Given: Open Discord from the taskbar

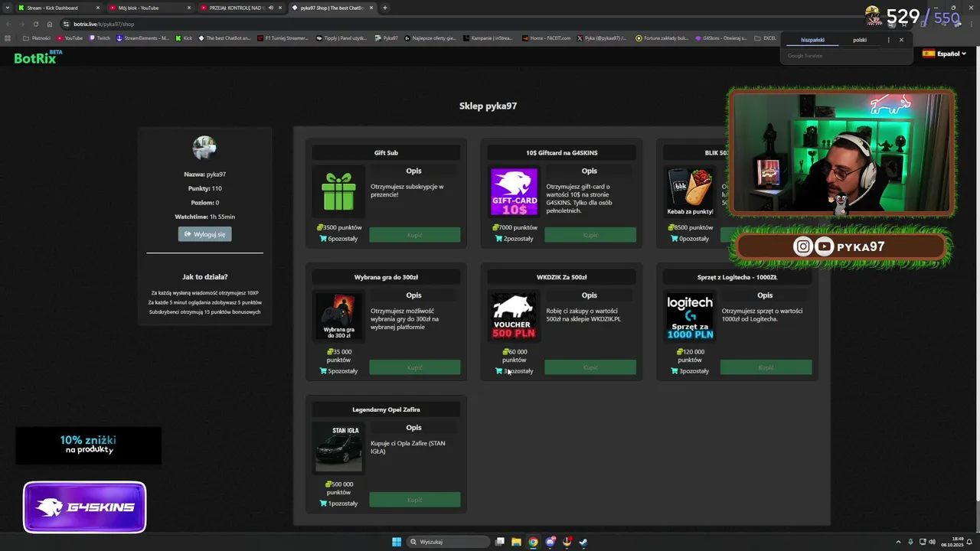Looking at the screenshot, I should pos(550,542).
